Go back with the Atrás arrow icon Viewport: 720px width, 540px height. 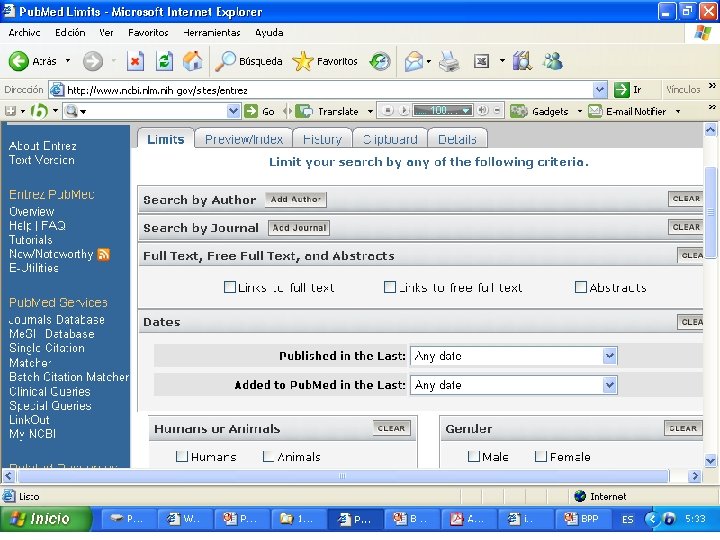(19, 61)
